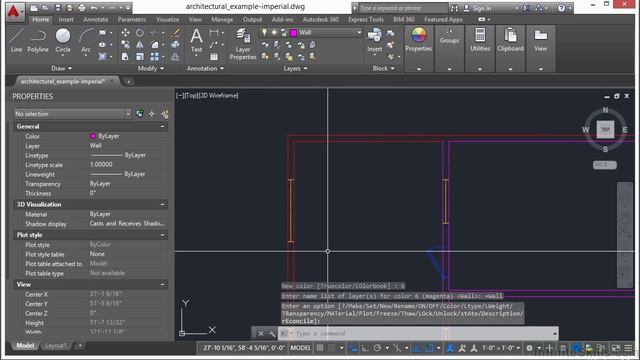Toggle the layer on/off lightbulb icon

(x=264, y=32)
